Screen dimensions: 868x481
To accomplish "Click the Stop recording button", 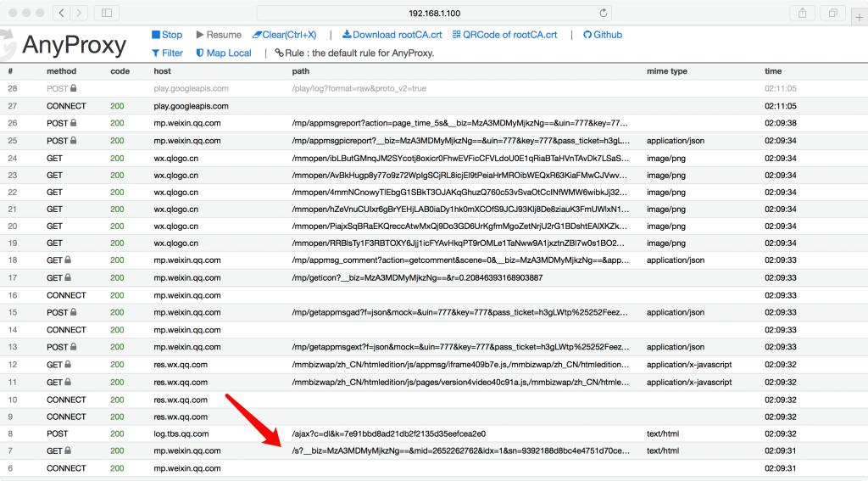I will pos(167,34).
